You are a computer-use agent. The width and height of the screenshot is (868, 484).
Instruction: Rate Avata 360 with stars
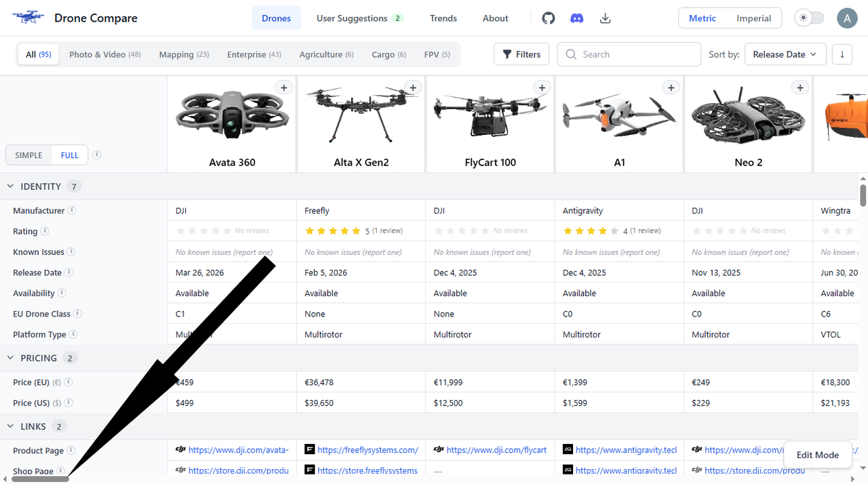(x=203, y=231)
